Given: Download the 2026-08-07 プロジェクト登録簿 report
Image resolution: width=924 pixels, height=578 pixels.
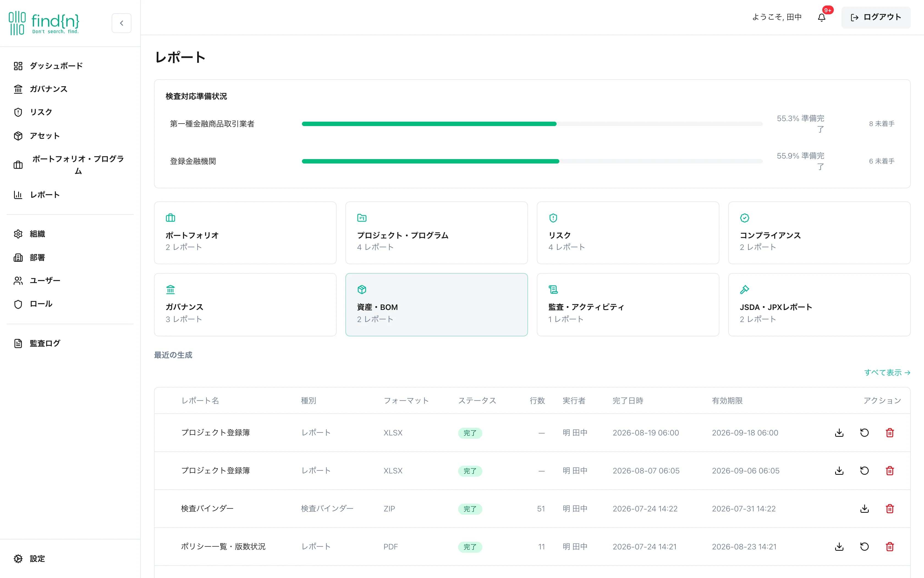Looking at the screenshot, I should pos(839,471).
